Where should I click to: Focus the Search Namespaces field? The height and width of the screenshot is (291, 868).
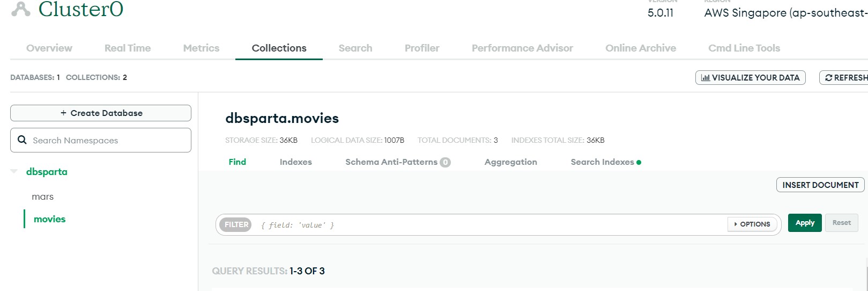(101, 140)
